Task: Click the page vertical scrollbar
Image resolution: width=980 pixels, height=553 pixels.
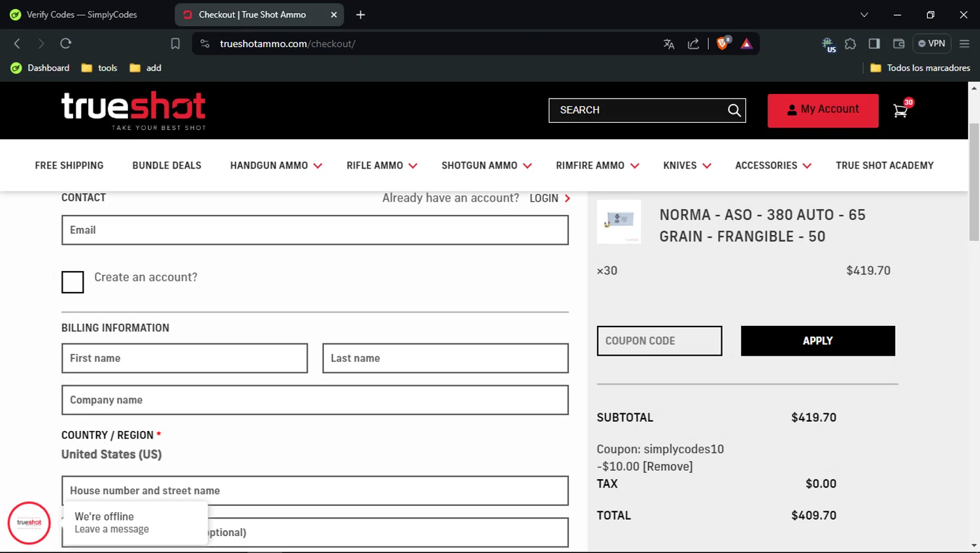Action: point(974,182)
